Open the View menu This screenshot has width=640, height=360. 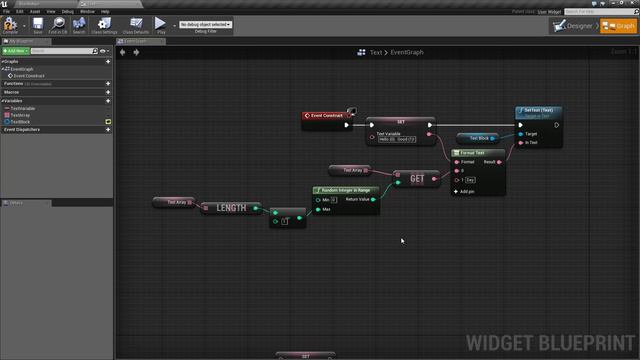pyautogui.click(x=51, y=11)
